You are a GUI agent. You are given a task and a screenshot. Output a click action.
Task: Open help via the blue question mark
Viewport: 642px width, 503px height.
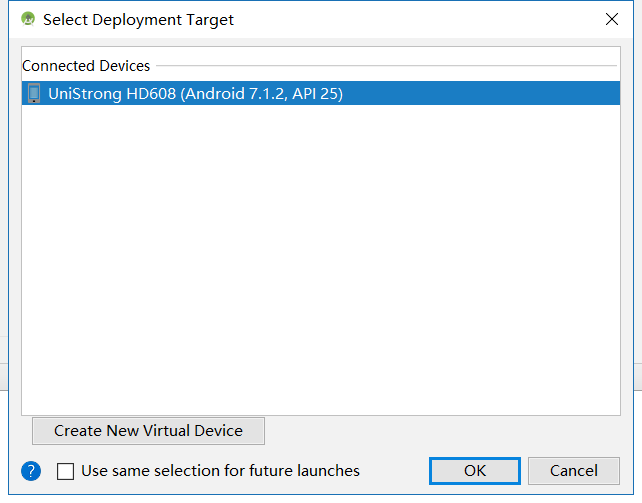tap(31, 471)
